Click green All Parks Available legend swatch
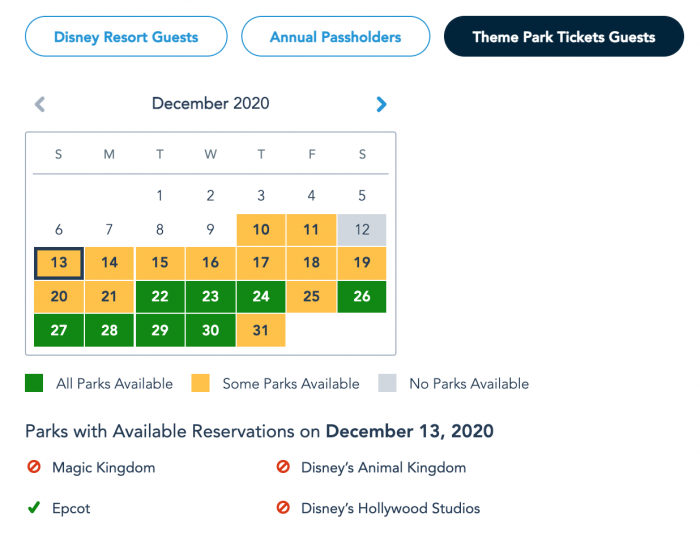 34,383
